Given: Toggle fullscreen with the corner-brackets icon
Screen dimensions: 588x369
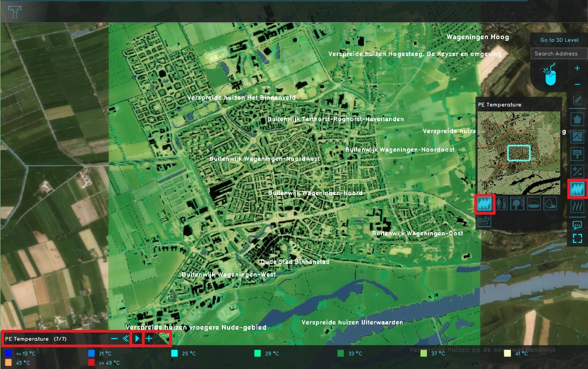Looking at the screenshot, I should 577,238.
